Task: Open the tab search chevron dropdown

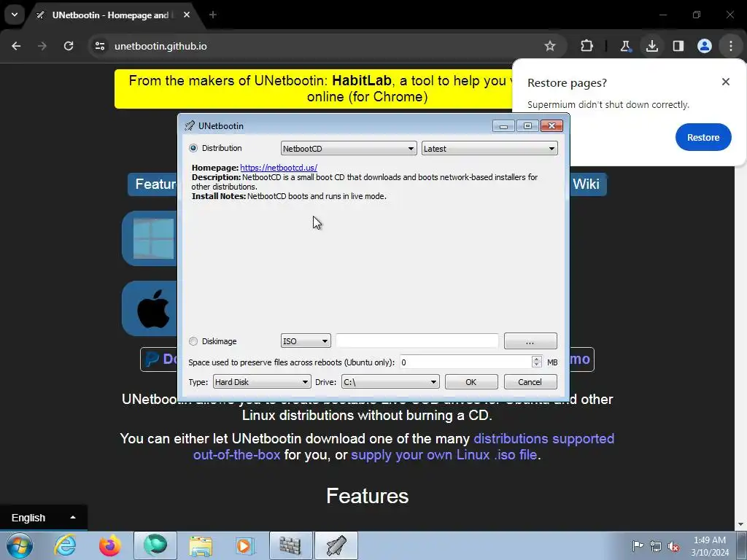Action: pyautogui.click(x=15, y=15)
